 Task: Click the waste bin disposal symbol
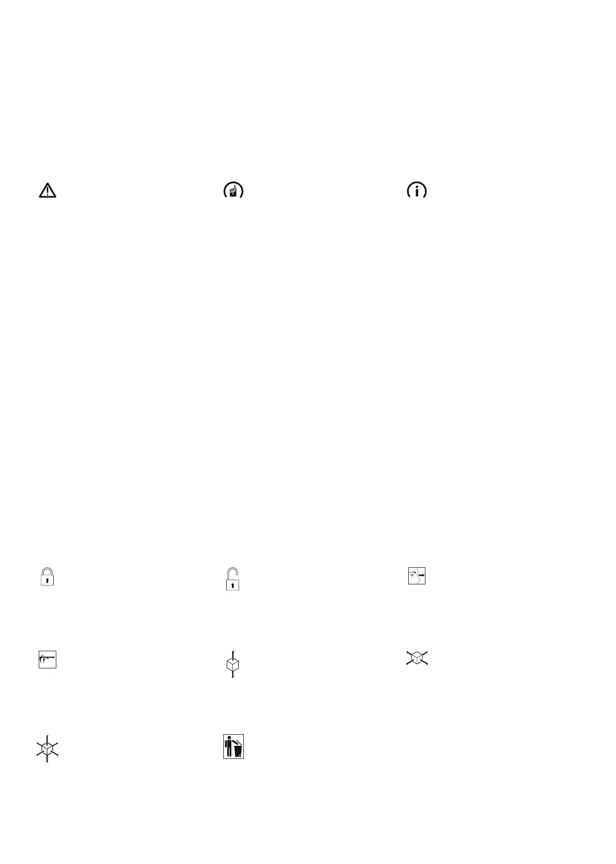[x=233, y=746]
